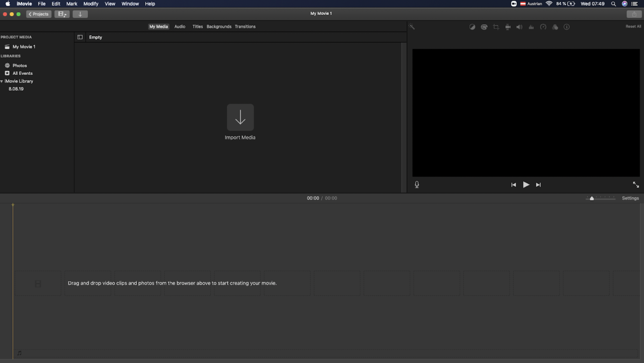Open the Help menu
Image resolution: width=644 pixels, height=363 pixels.
150,4
